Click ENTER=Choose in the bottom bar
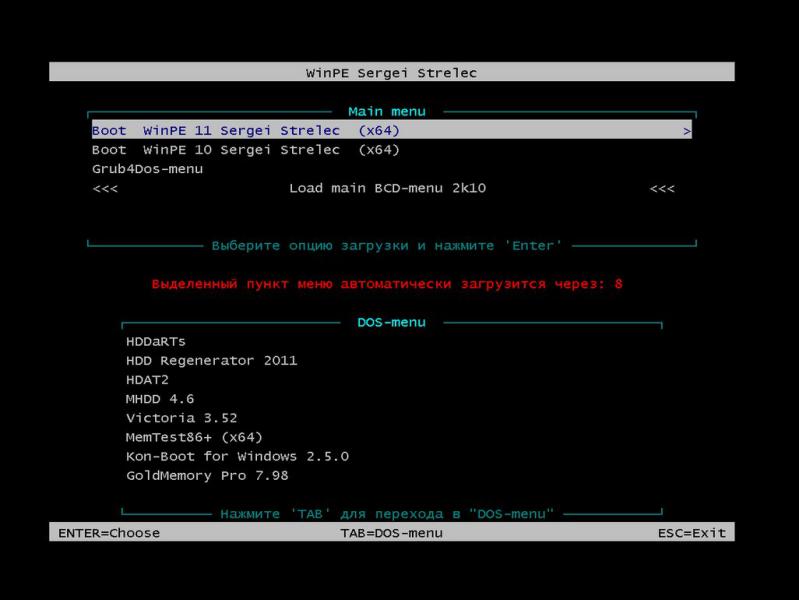The height and width of the screenshot is (600, 799). tap(109, 533)
